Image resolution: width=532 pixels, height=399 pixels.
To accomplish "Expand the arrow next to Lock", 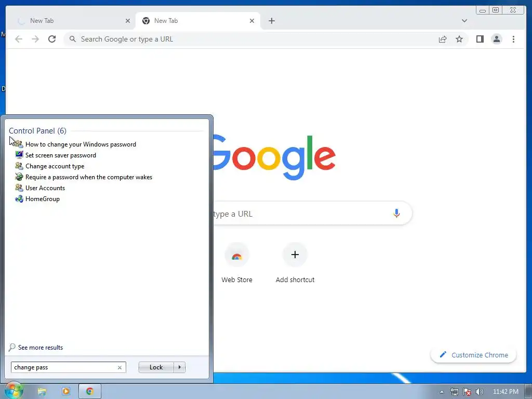I will pos(179,367).
